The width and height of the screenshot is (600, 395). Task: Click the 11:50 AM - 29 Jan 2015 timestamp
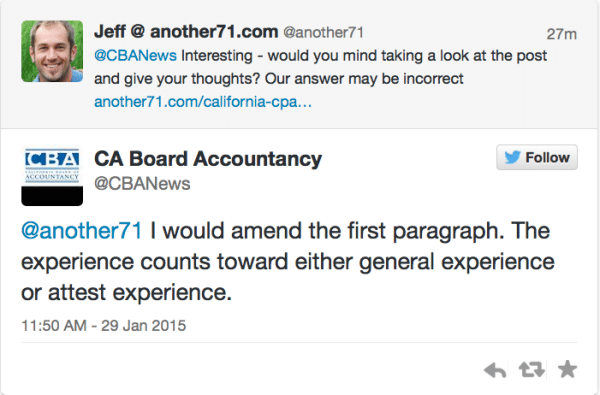click(104, 326)
